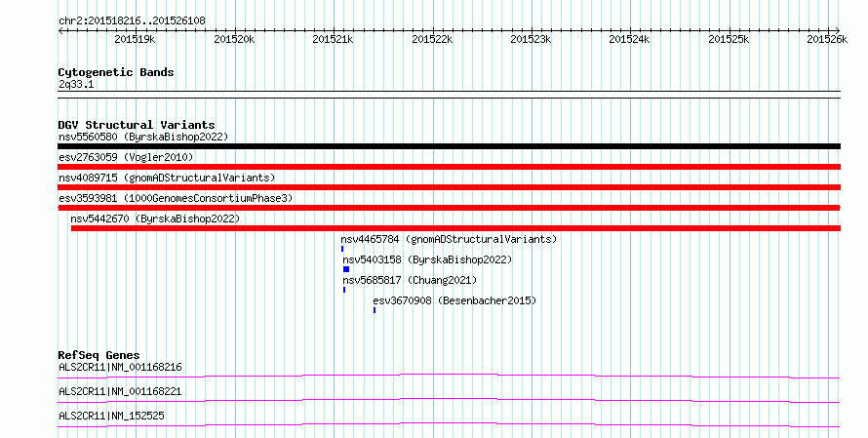The width and height of the screenshot is (868, 438).
Task: Click the magenta line for NM_152525
Action: pos(449,424)
